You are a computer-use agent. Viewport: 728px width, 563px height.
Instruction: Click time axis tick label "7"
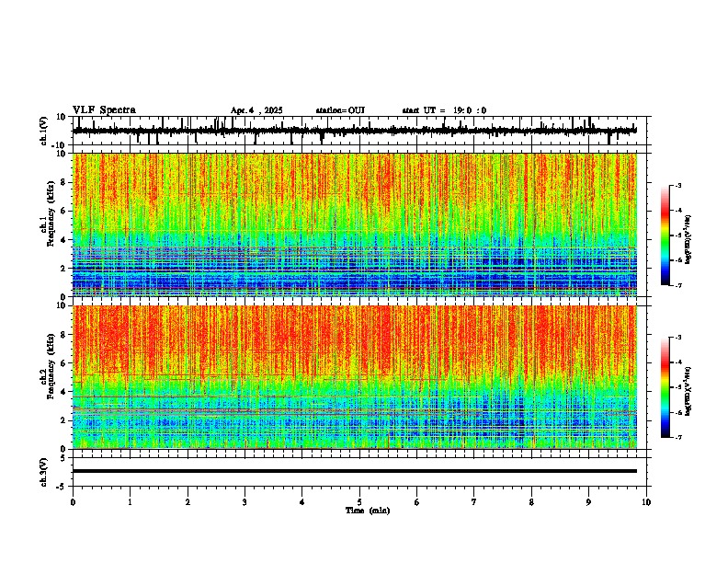pyautogui.click(x=474, y=502)
